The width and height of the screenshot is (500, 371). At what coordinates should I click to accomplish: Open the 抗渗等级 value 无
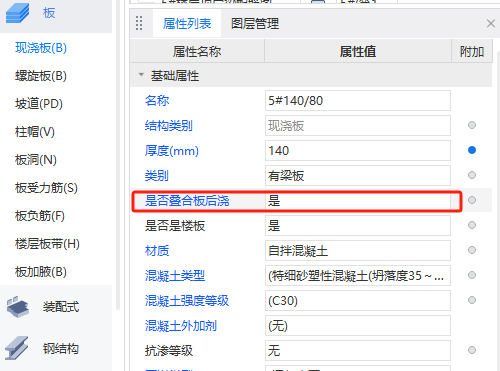pyautogui.click(x=358, y=350)
